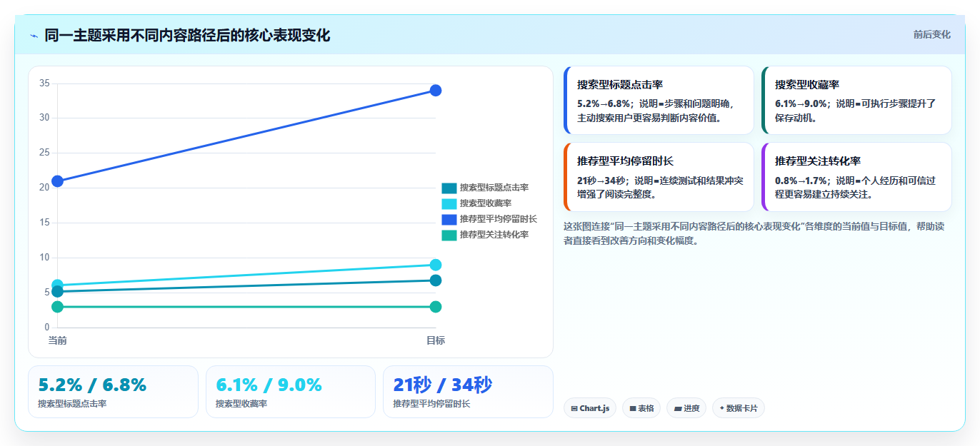This screenshot has width=980, height=446.
Task: Click the teal-blue 6.8 data point on 目标
Action: [436, 280]
